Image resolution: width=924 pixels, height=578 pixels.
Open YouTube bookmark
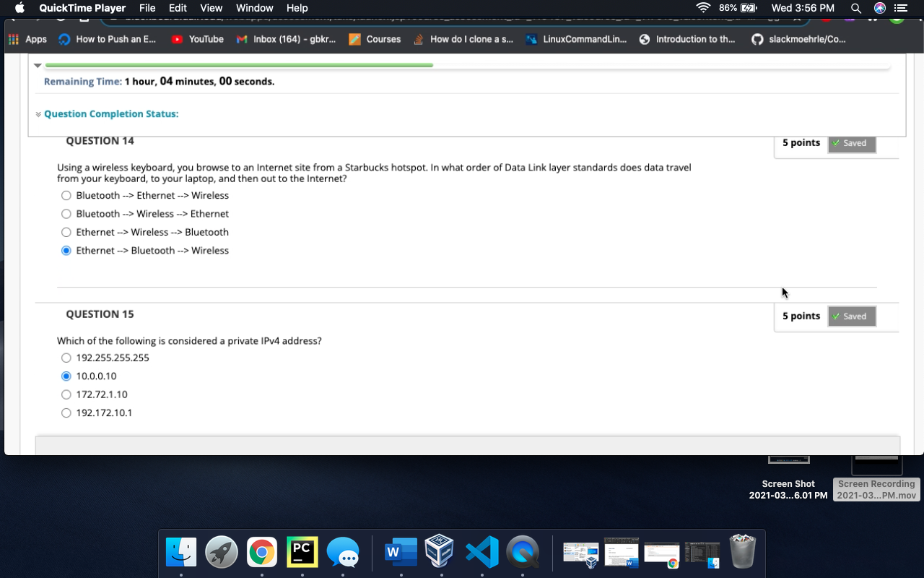198,39
